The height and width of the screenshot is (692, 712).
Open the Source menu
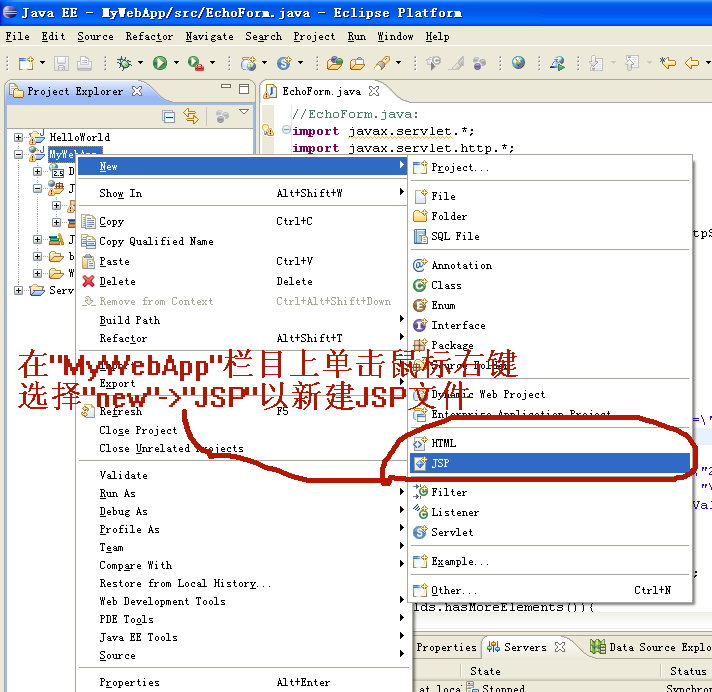tap(95, 36)
